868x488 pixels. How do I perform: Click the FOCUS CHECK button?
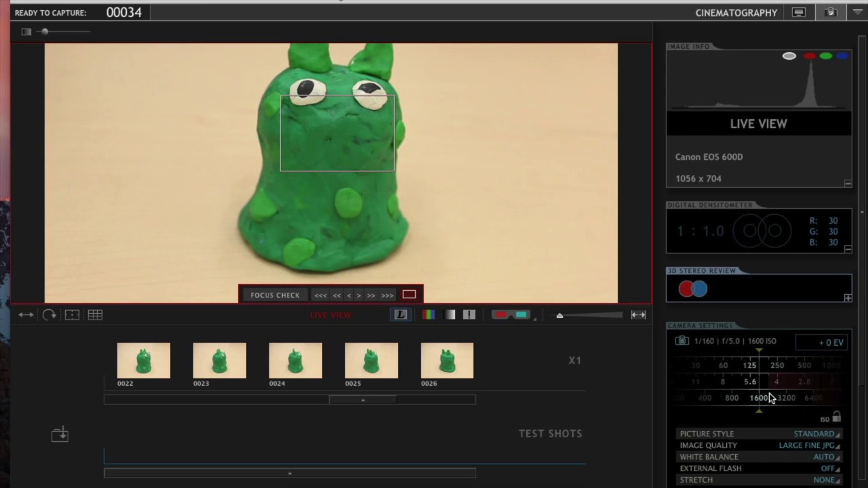[275, 295]
